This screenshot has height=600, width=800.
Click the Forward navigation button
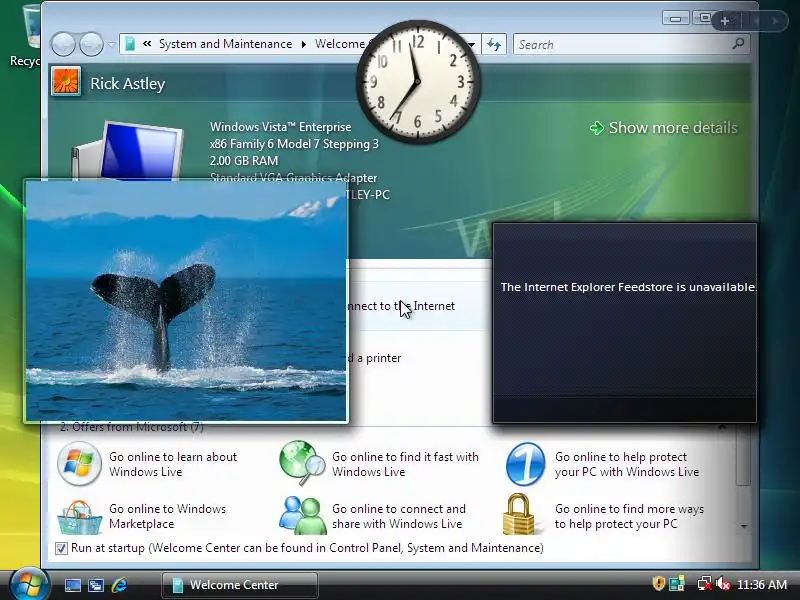point(91,44)
